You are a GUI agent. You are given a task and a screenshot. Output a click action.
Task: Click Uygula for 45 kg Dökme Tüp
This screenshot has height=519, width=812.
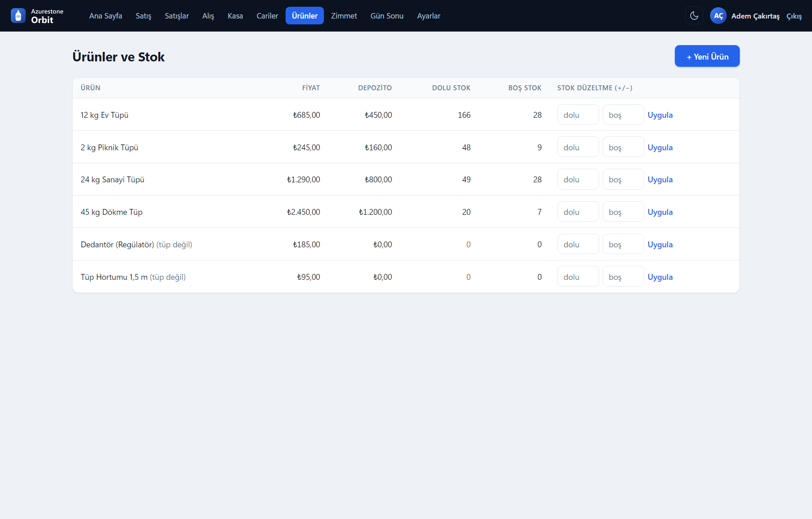coord(660,212)
